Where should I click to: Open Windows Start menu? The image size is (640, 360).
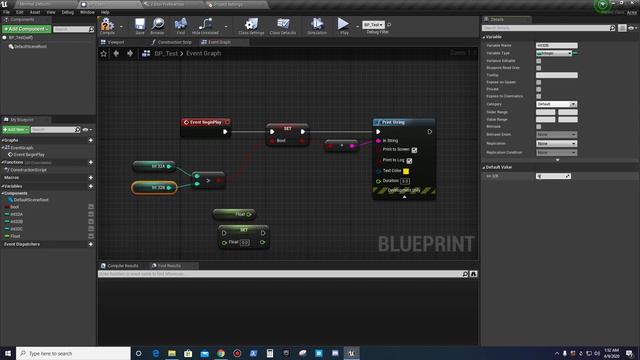coord(8,353)
